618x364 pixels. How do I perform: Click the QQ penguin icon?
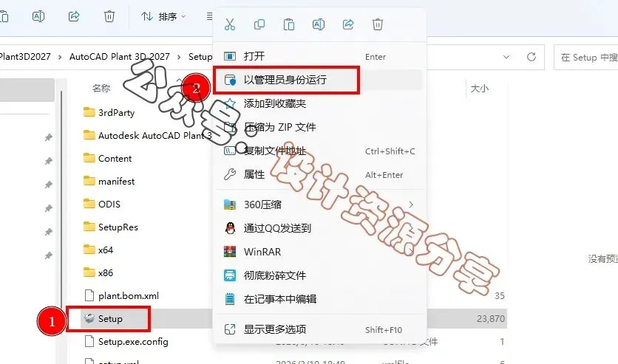point(230,228)
